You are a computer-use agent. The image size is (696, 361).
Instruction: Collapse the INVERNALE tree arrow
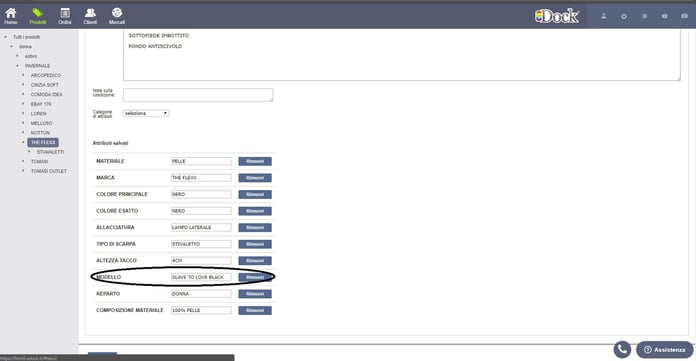click(17, 66)
